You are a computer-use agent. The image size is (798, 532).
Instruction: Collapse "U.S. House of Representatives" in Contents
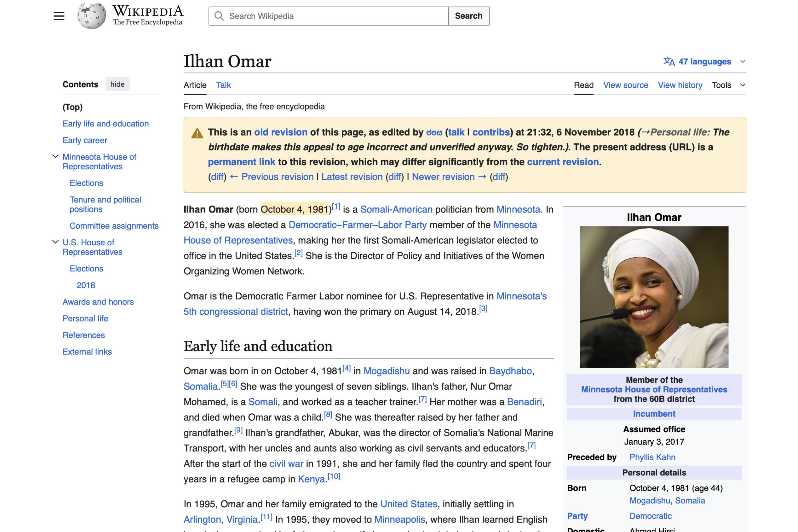55,242
